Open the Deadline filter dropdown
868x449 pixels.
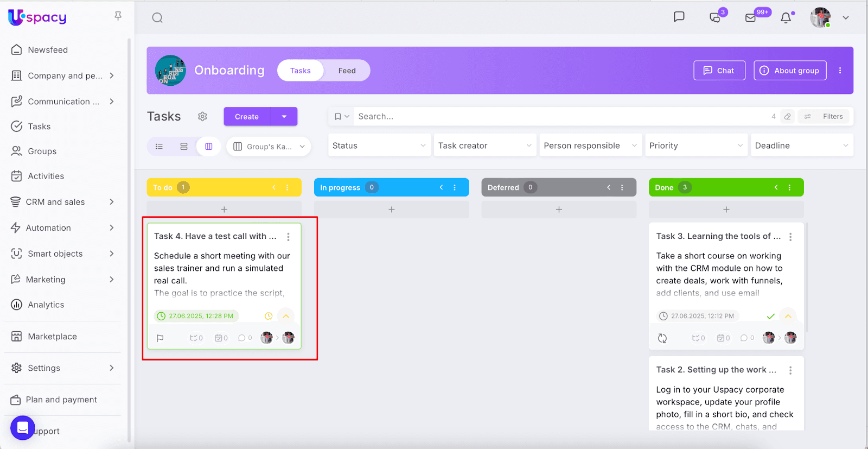pos(802,146)
